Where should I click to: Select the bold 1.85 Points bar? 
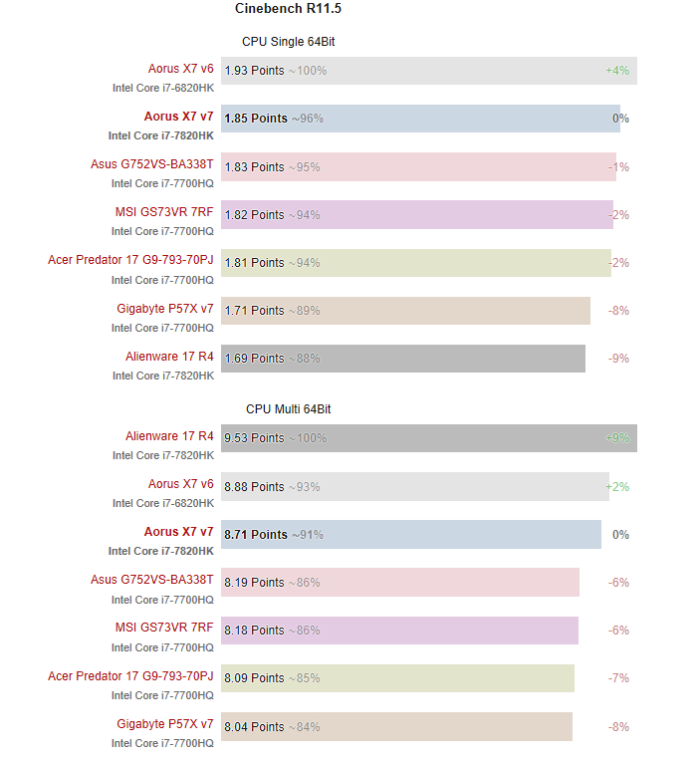pyautogui.click(x=420, y=119)
